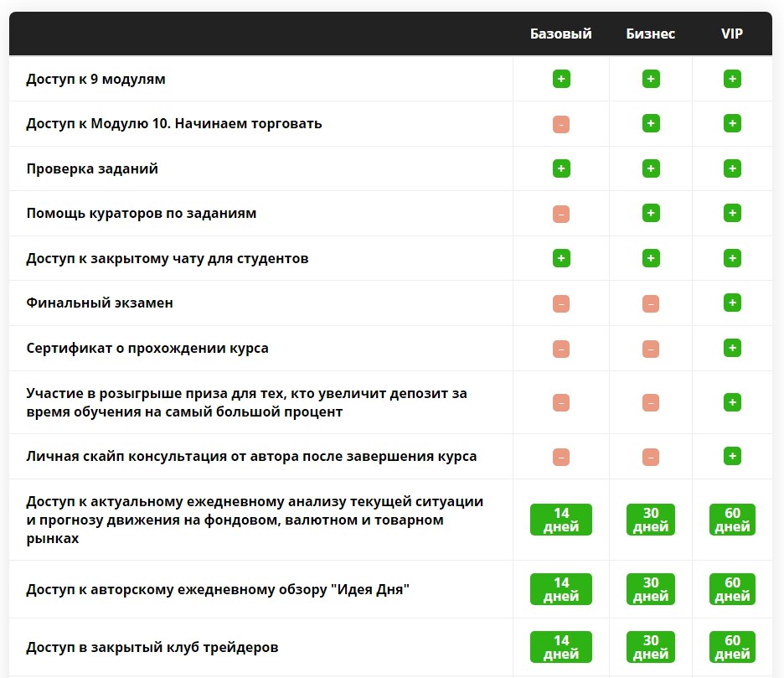
Task: Click Базовый minus icon for Помощь кураторов
Action: tap(561, 214)
